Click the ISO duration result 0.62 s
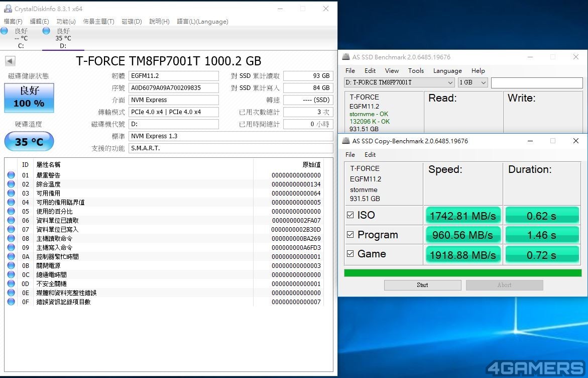Screen dimensions: 588x378 [x=542, y=216]
